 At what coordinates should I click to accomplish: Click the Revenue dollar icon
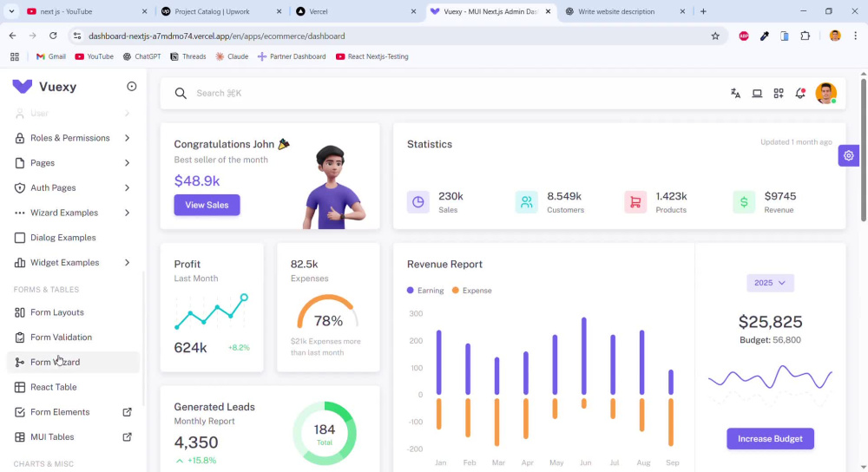[744, 202]
